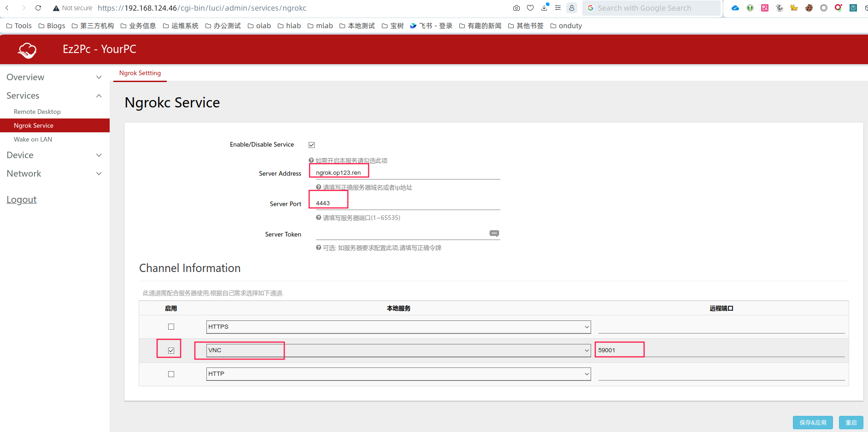Click the Logout link
Viewport: 868px width, 432px height.
pyautogui.click(x=21, y=200)
